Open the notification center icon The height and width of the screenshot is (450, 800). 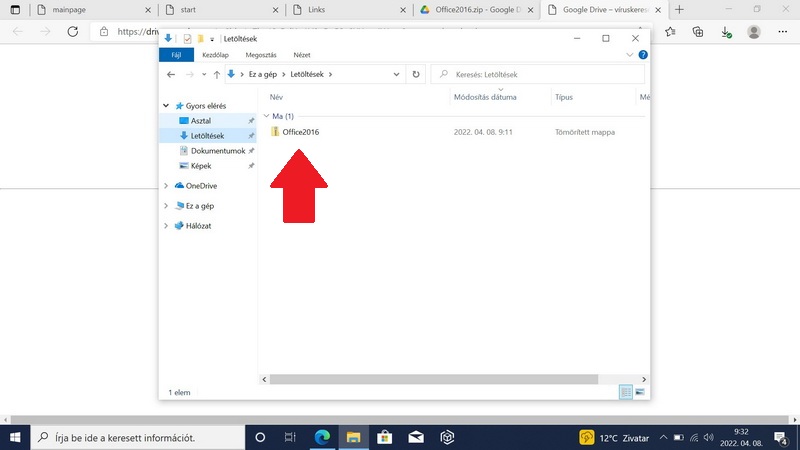click(781, 438)
